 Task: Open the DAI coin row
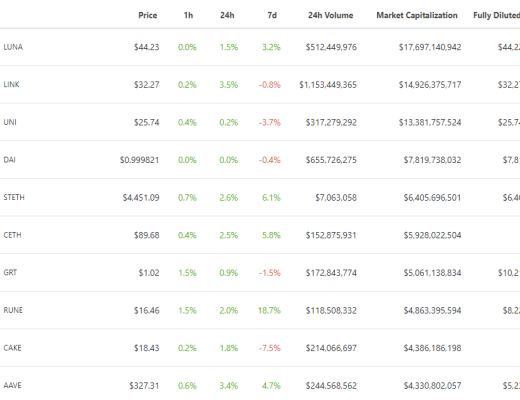pyautogui.click(x=260, y=160)
